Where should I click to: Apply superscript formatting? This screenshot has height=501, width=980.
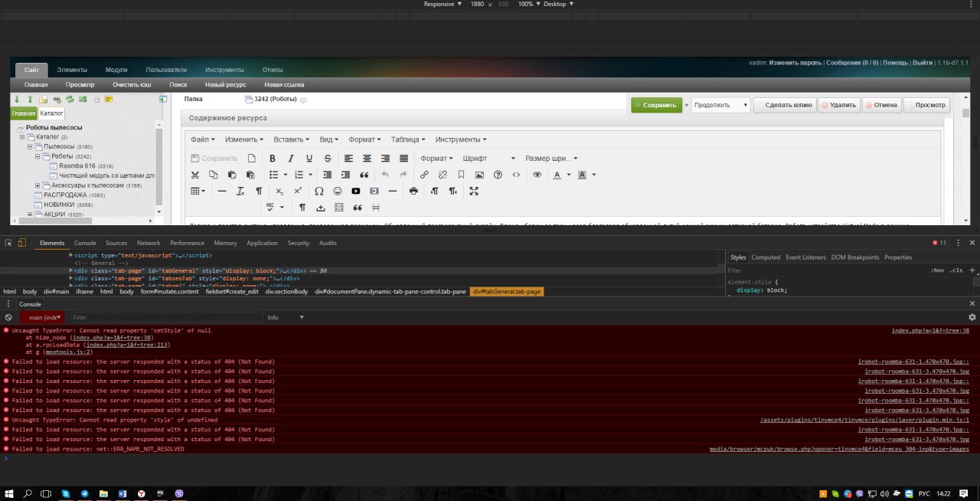click(x=298, y=191)
